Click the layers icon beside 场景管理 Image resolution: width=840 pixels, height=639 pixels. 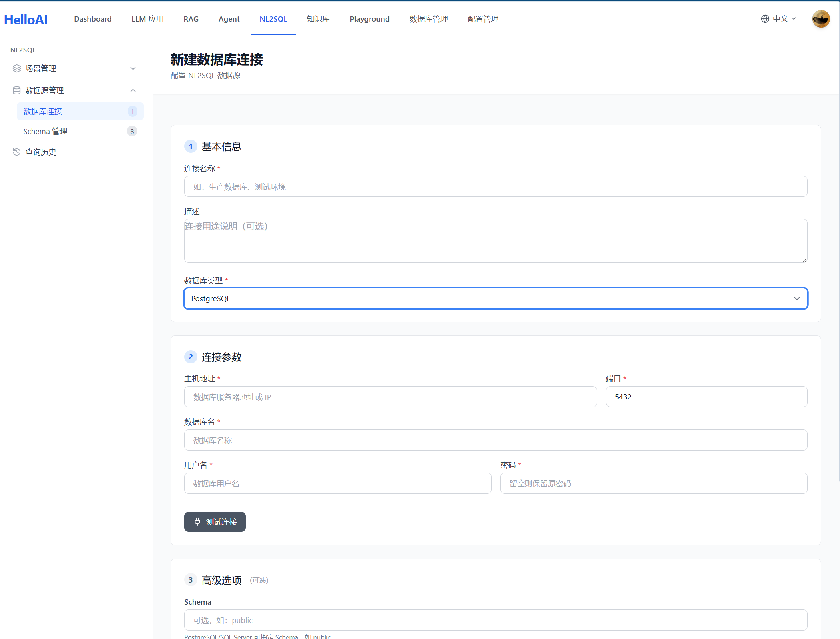(17, 68)
